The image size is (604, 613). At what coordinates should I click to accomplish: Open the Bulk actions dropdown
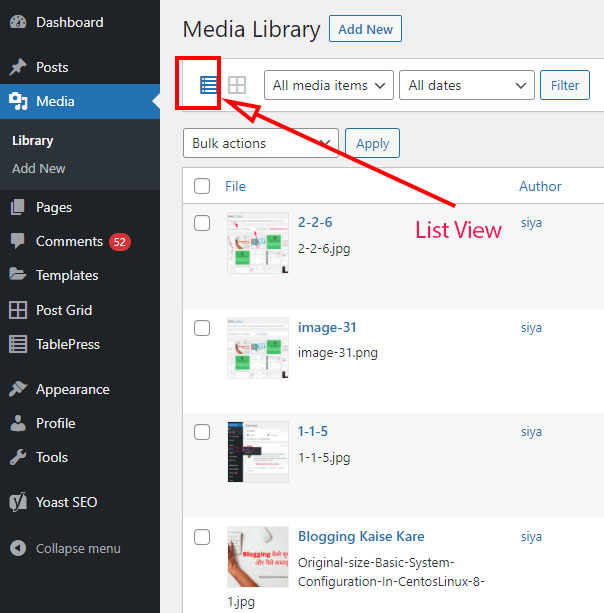pyautogui.click(x=261, y=143)
